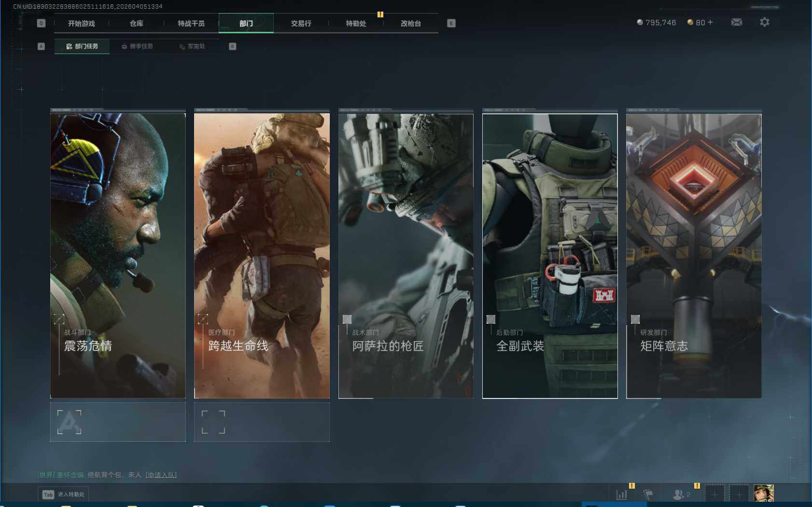Viewport: 812px width, 507px height.
Task: Go to the 交易行 tab
Action: point(301,23)
